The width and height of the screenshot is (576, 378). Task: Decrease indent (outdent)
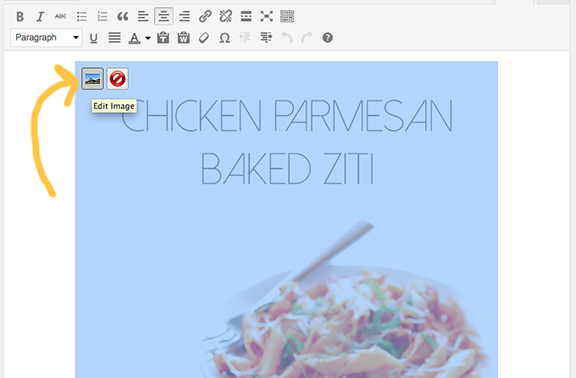pos(245,38)
